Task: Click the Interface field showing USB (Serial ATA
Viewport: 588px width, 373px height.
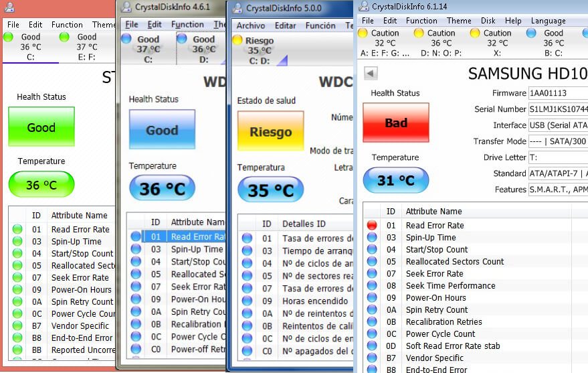Action: pyautogui.click(x=558, y=125)
